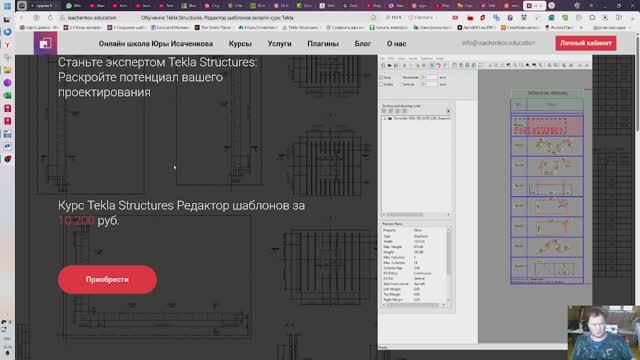
Task: Open Личный кабинет
Action: click(586, 43)
